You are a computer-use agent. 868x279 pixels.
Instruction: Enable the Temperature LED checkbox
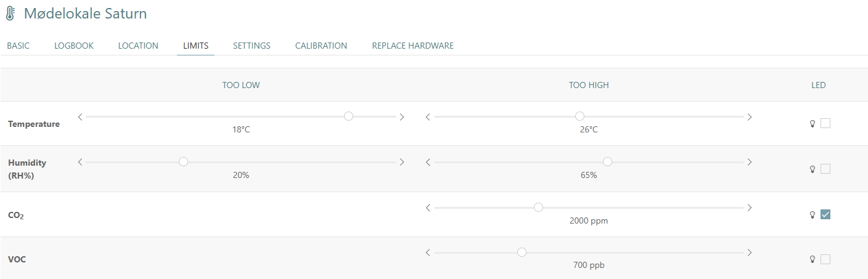[x=825, y=123]
